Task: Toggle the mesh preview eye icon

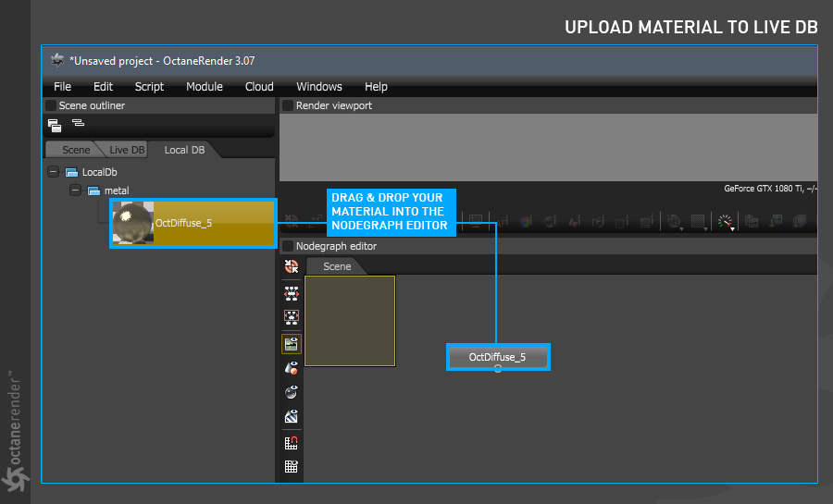Action: point(292,368)
